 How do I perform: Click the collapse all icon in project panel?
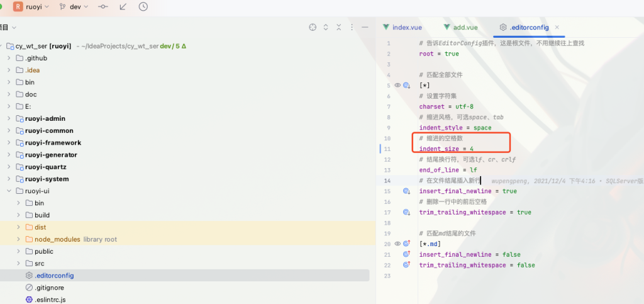[339, 28]
